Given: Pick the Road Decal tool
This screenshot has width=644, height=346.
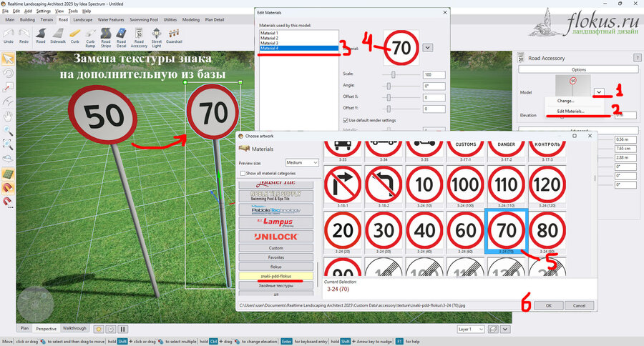Looking at the screenshot, I should pos(121,38).
